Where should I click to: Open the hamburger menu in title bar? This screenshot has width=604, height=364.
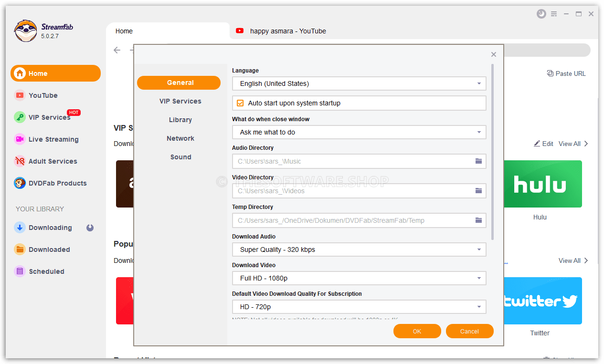coord(554,14)
